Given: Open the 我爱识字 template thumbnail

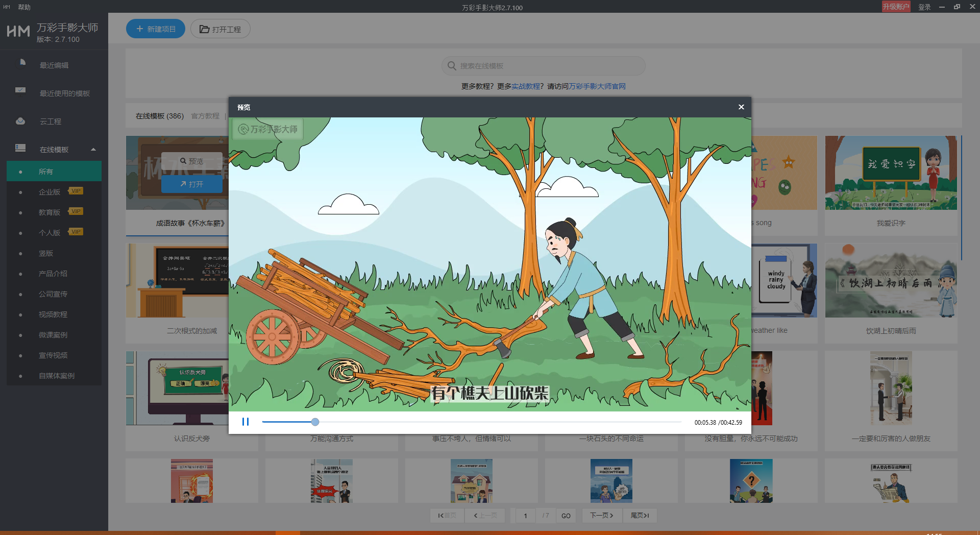Looking at the screenshot, I should point(891,173).
